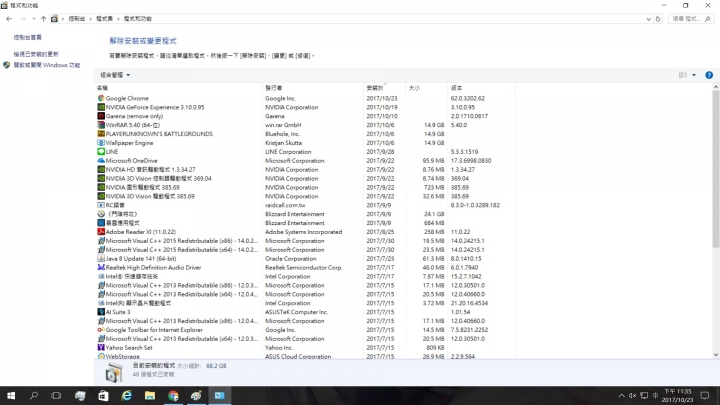
Task: Select the NVIDIA 3D Vision 驅動程式 385.69 row
Action: click(305, 196)
